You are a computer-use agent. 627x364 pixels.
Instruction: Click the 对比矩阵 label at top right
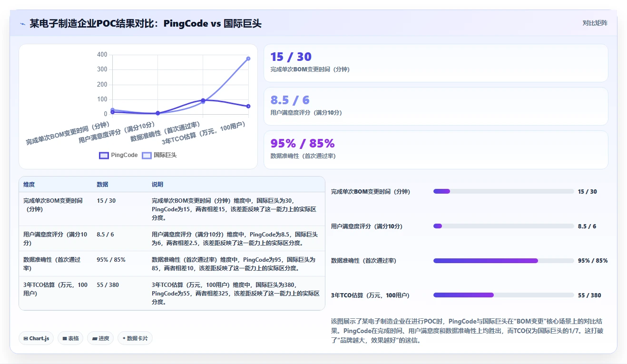coord(595,23)
